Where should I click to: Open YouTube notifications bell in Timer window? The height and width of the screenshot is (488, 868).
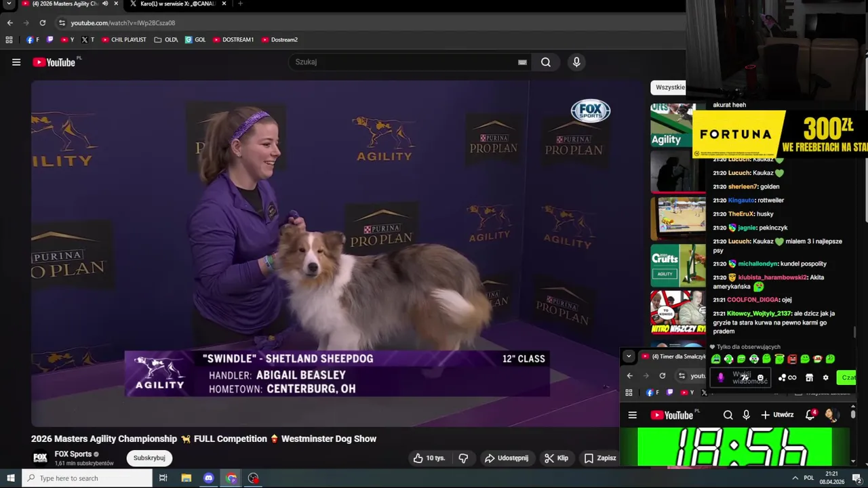point(810,415)
